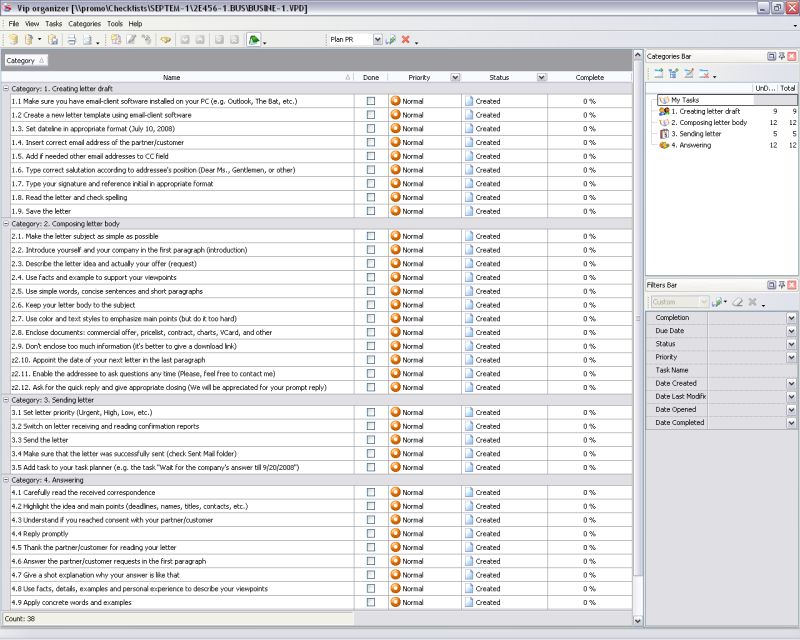Click the Category grouping button above task list
Screen dimensions: 800x640
pos(25,61)
